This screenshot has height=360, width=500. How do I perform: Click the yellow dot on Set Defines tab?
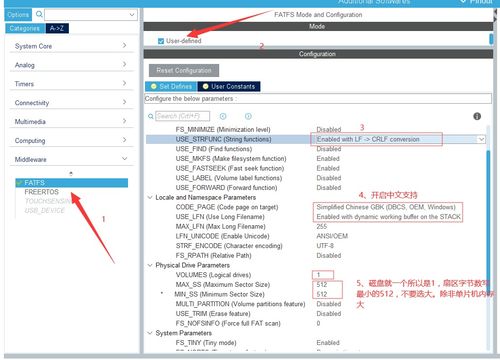click(154, 86)
